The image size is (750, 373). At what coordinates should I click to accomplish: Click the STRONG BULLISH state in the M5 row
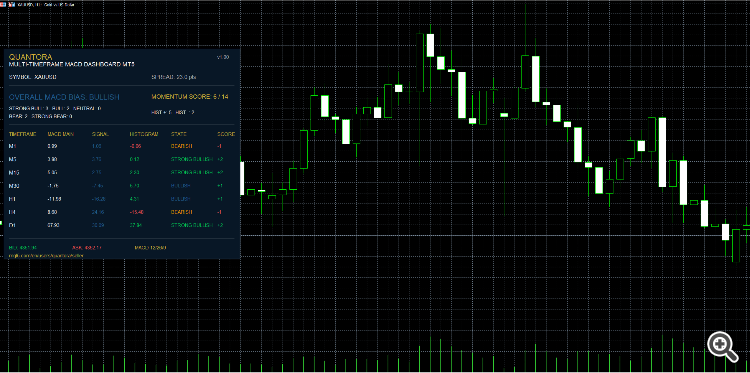tap(191, 159)
